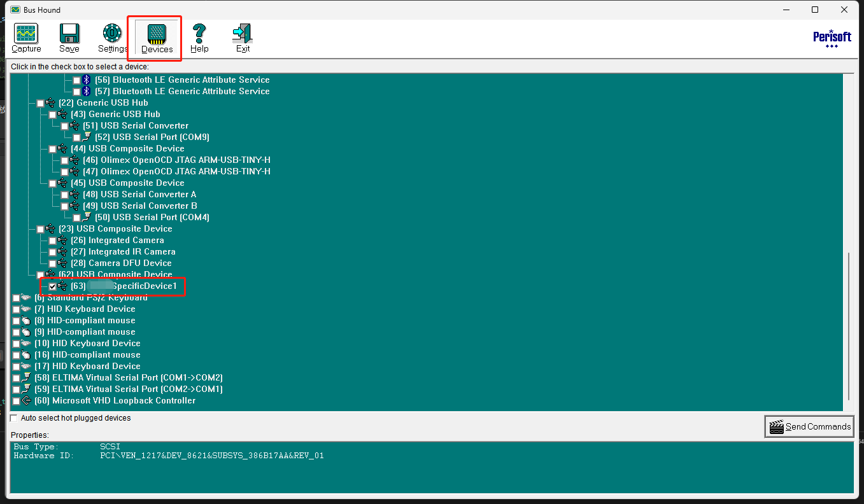This screenshot has height=504, width=864.
Task: Click the text '(58) ELTIMA Virtual Serial Port (COM1->COM2)'
Action: point(129,377)
